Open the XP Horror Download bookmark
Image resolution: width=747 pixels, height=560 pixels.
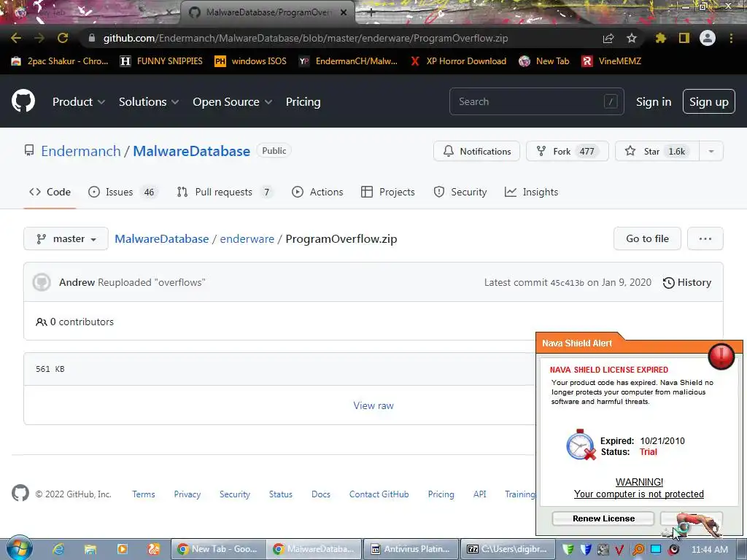(x=458, y=61)
